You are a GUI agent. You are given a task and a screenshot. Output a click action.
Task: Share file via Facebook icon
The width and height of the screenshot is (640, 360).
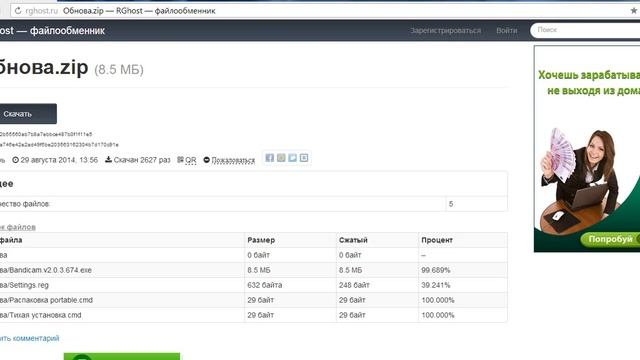269,158
